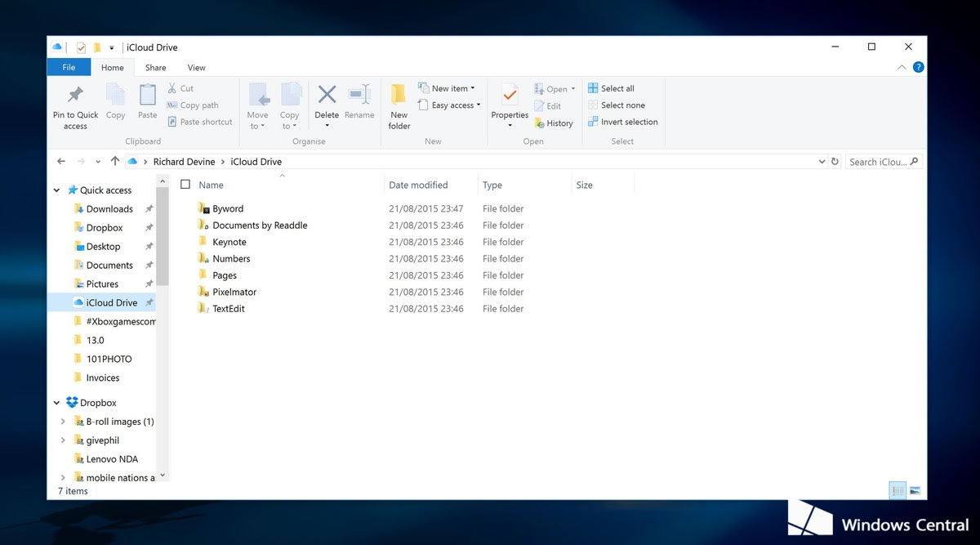This screenshot has height=545, width=980.
Task: Expand the givephil folder node
Action: pos(64,440)
